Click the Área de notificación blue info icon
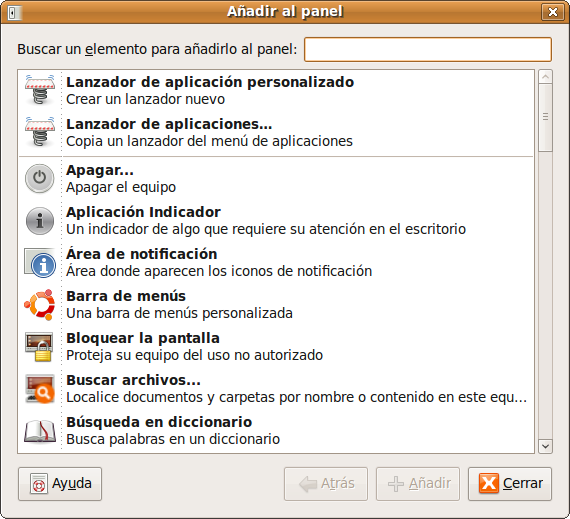The height and width of the screenshot is (519, 570). (x=40, y=263)
